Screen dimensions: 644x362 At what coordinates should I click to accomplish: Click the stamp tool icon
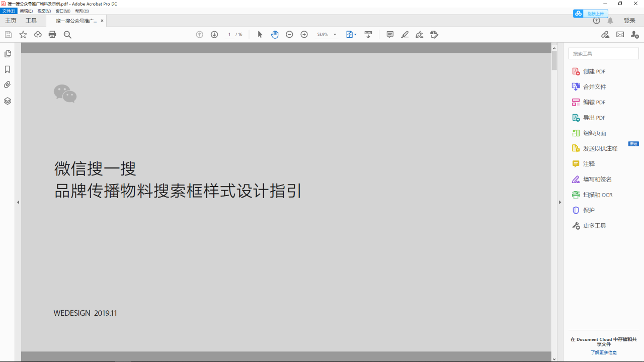[435, 35]
